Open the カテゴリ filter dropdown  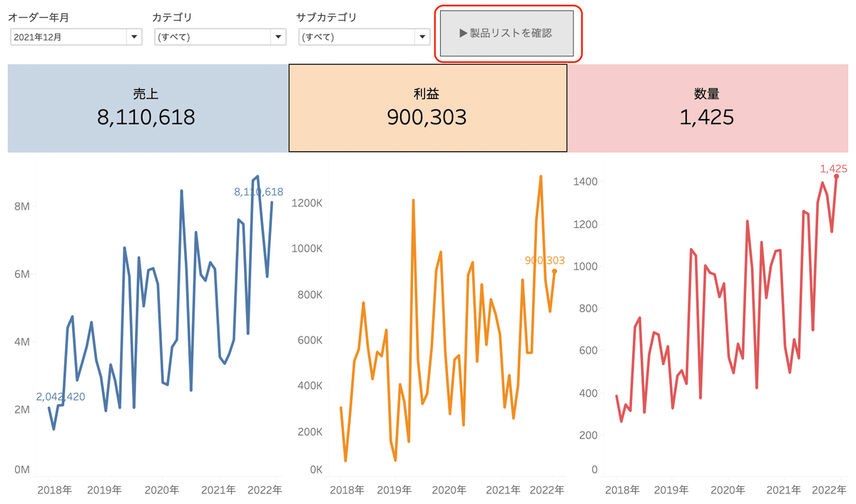pos(220,37)
